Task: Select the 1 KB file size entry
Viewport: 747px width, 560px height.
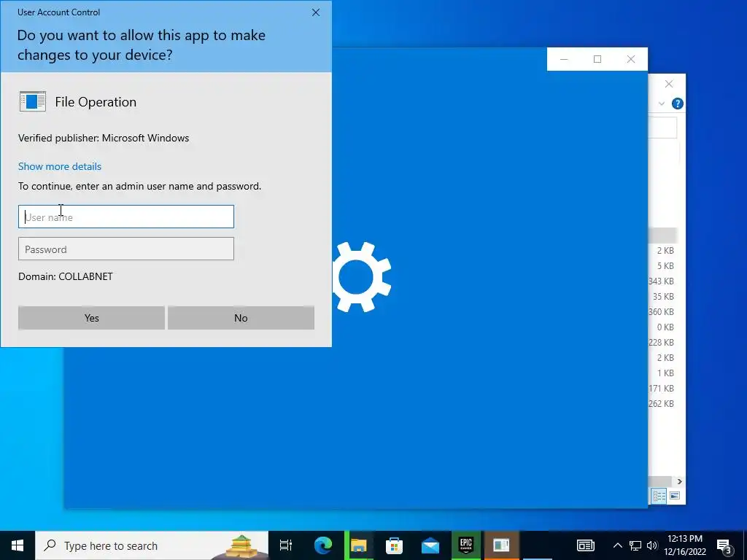Action: pyautogui.click(x=665, y=373)
